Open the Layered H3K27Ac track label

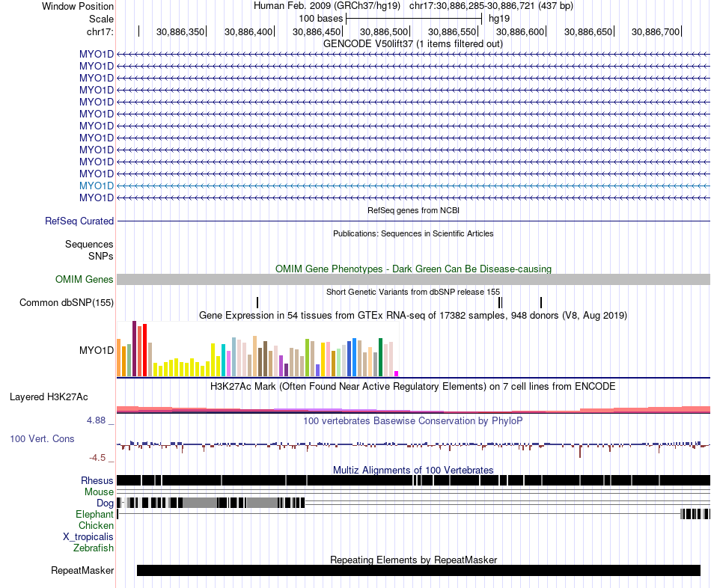[49, 397]
